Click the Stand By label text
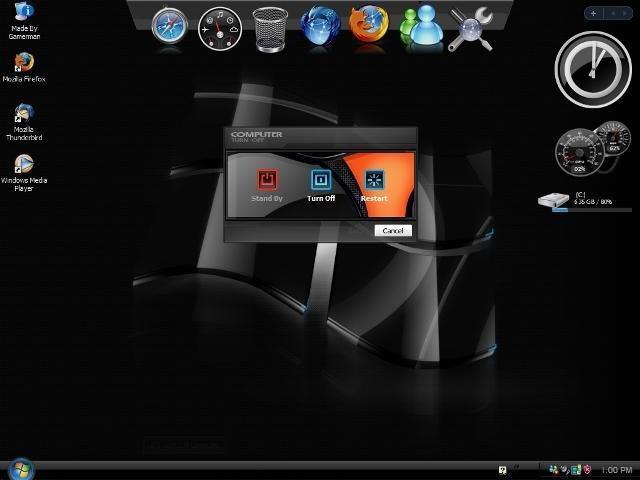 click(267, 198)
